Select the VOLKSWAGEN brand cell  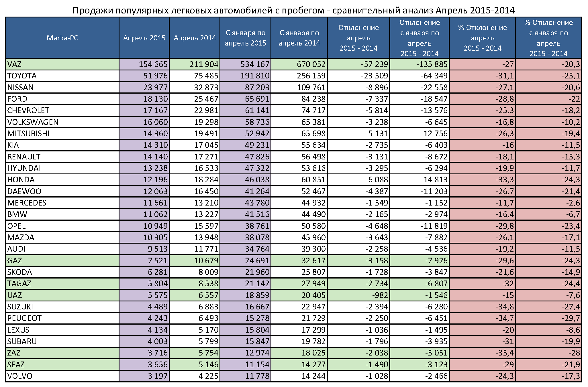(x=33, y=122)
